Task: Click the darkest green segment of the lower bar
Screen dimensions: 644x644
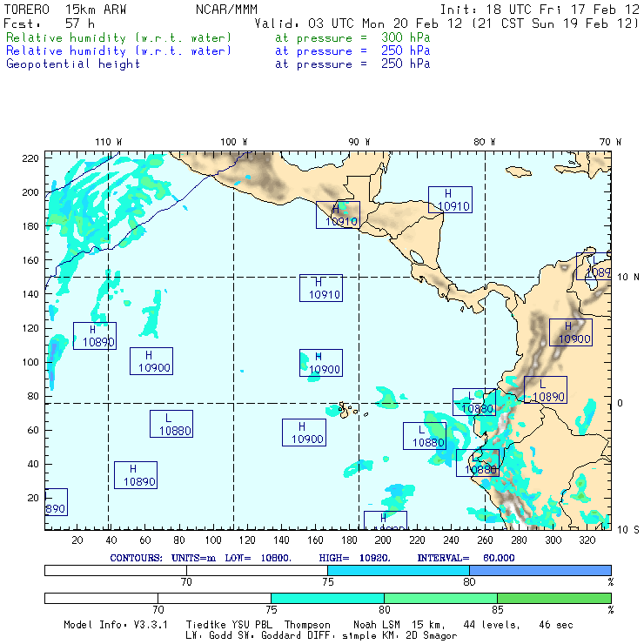Action: pyautogui.click(x=553, y=598)
